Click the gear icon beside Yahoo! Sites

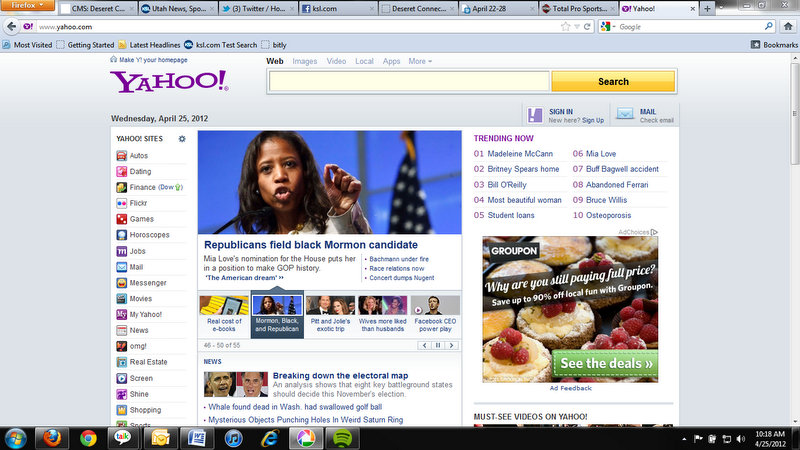coord(182,139)
